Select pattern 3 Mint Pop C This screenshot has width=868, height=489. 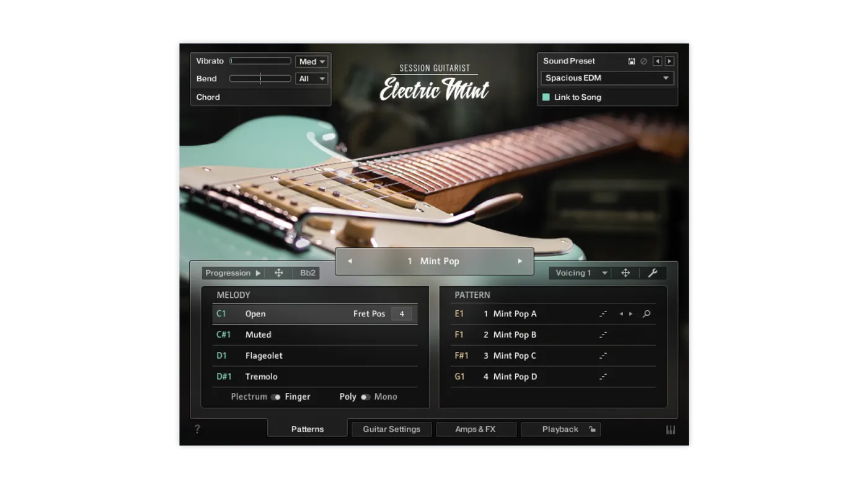[x=553, y=356]
